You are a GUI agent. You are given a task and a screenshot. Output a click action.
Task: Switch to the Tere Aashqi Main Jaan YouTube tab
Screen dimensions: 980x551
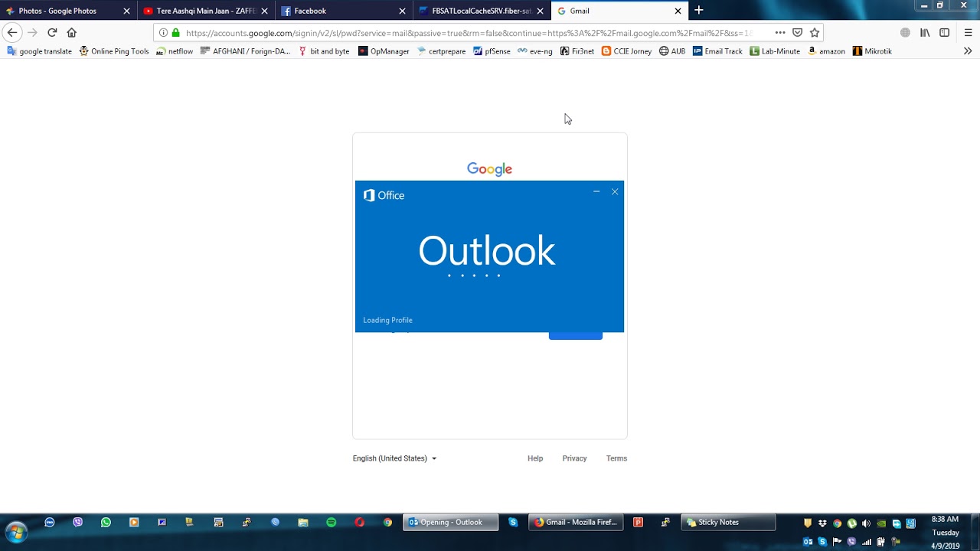point(207,11)
